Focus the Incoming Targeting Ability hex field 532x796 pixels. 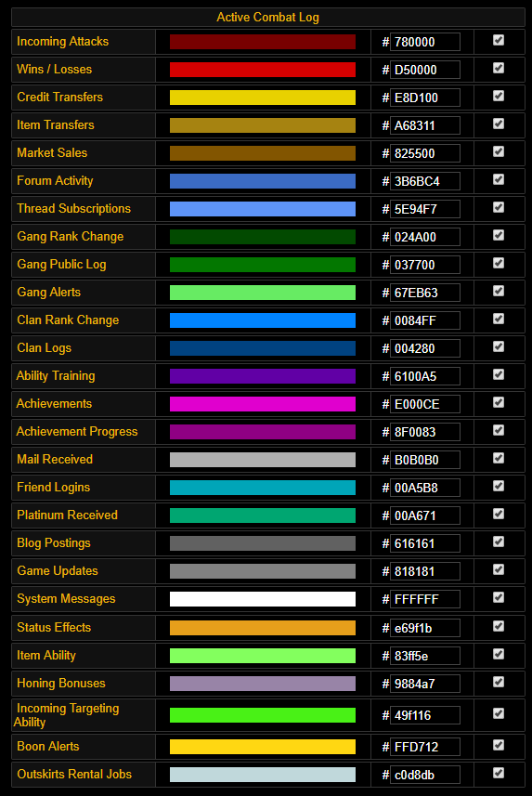coord(425,715)
